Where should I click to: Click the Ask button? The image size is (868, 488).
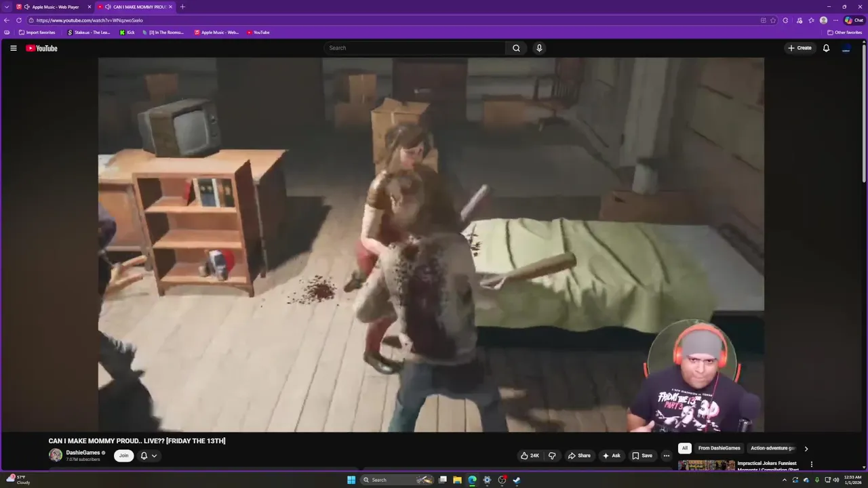[x=611, y=455]
